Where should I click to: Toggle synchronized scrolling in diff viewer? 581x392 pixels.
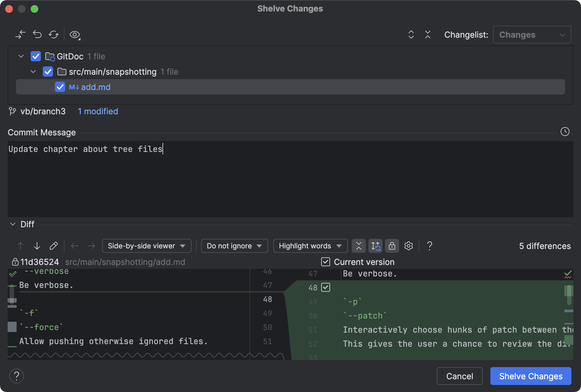click(x=375, y=246)
